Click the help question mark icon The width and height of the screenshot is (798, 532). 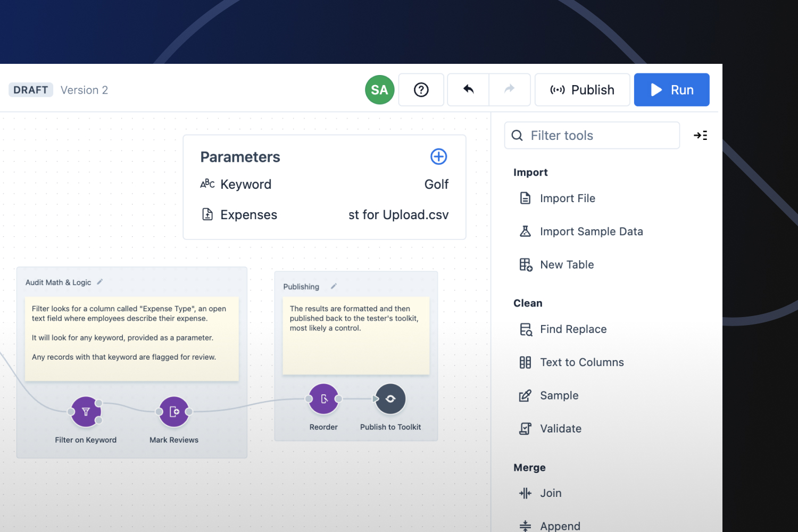coord(421,90)
